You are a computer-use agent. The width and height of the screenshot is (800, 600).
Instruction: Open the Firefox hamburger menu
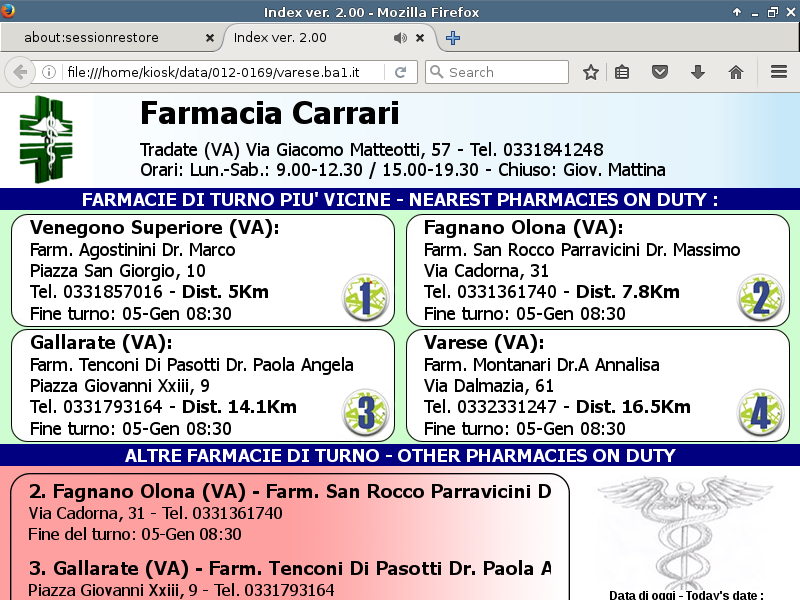[779, 72]
